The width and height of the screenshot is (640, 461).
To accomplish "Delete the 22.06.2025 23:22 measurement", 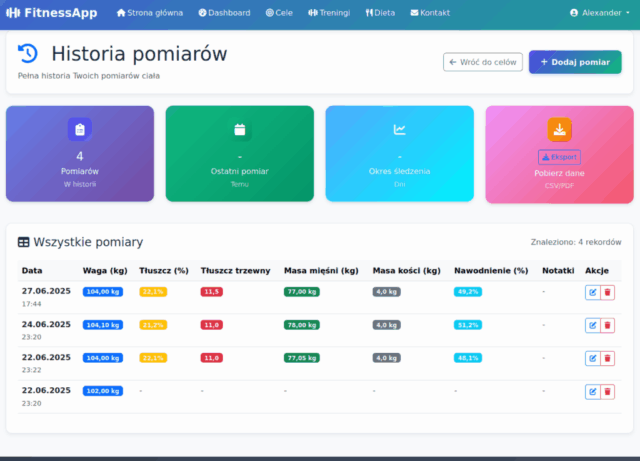I will pos(607,359).
